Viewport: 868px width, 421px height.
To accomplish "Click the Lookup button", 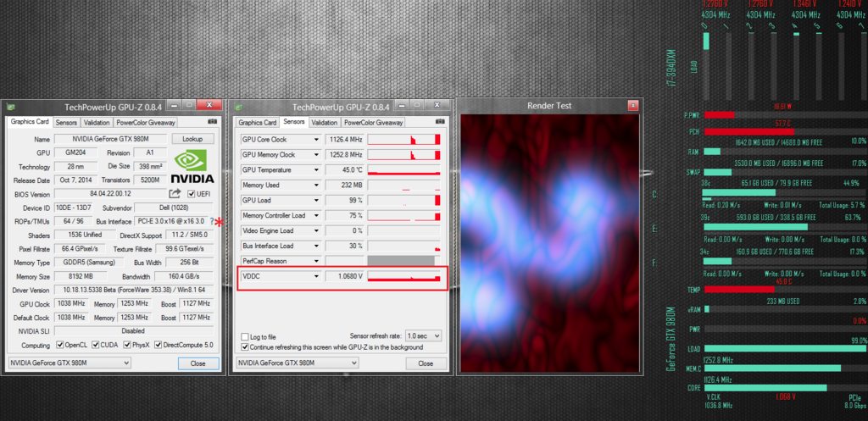I will pyautogui.click(x=192, y=139).
